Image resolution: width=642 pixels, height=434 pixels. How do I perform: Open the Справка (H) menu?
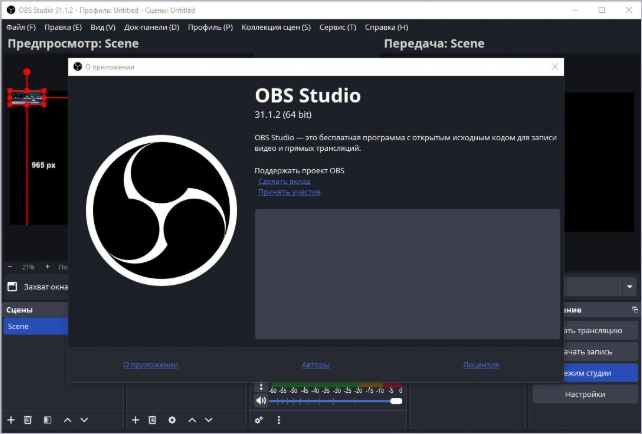pyautogui.click(x=387, y=27)
